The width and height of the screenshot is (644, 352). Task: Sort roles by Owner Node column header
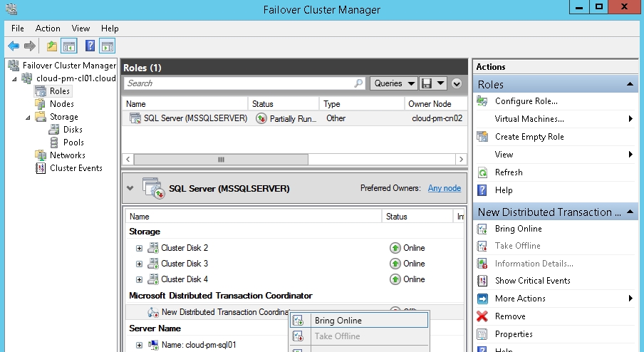tap(436, 104)
